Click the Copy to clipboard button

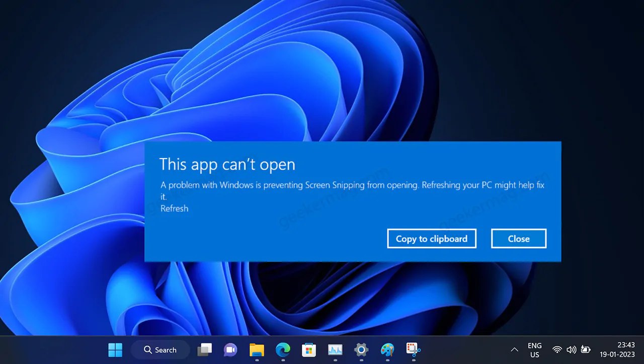[432, 239]
